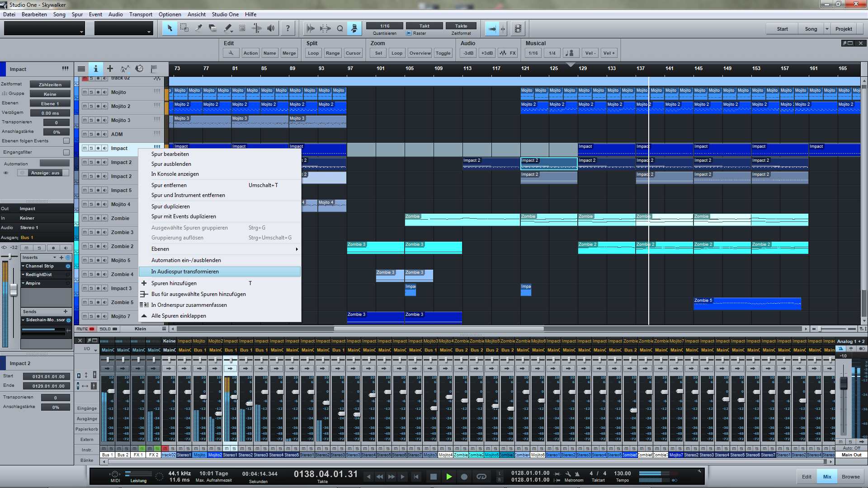This screenshot has width=868, height=488.
Task: Toggle the global SOLO button
Action: tap(108, 328)
